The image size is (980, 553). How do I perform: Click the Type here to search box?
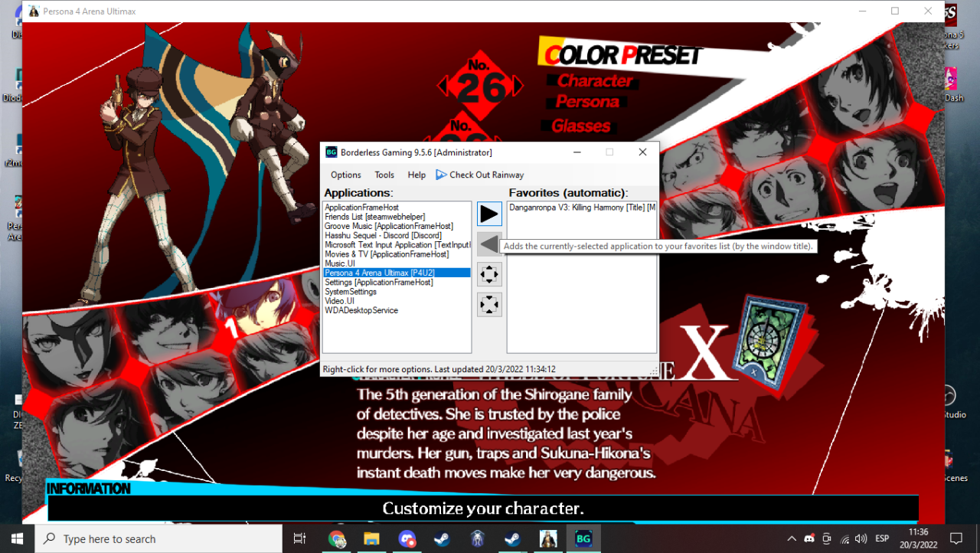pyautogui.click(x=158, y=539)
